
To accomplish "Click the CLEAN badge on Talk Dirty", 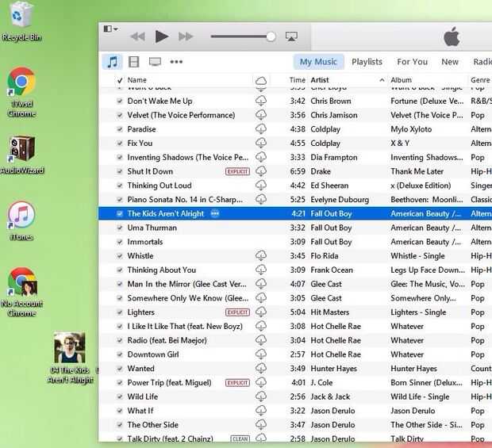I will 240,438.
